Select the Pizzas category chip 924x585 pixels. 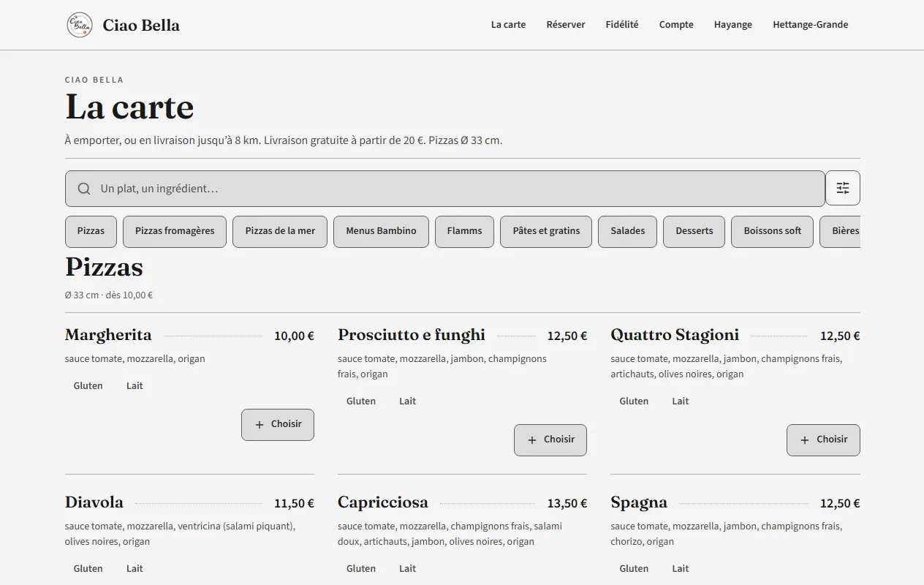91,231
